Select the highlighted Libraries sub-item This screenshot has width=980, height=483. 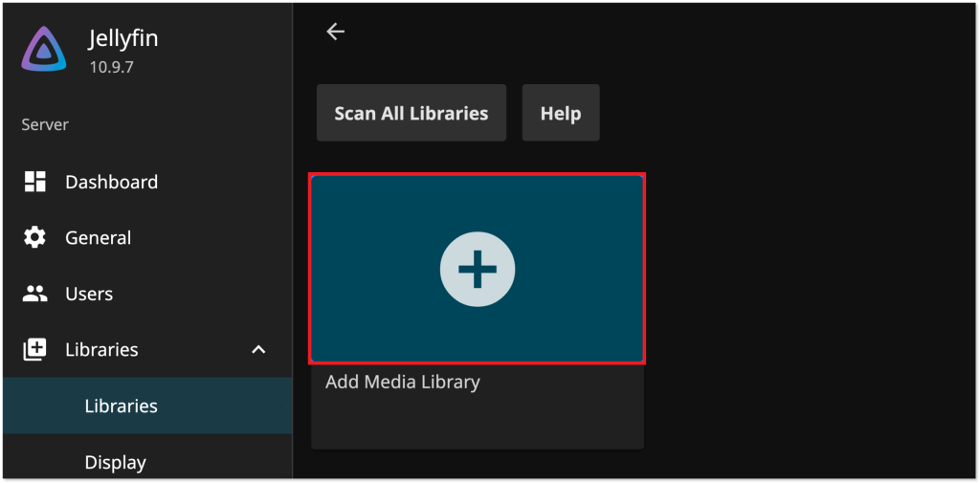point(121,406)
